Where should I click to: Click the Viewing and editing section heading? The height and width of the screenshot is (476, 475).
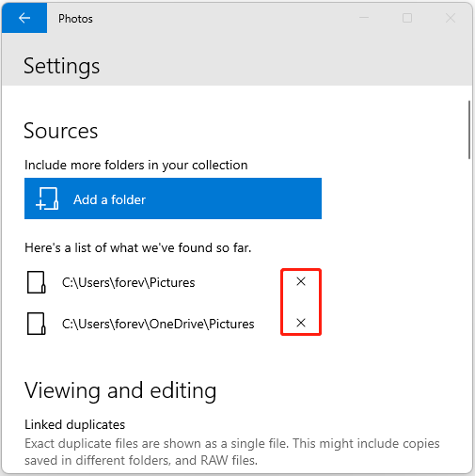point(120,391)
